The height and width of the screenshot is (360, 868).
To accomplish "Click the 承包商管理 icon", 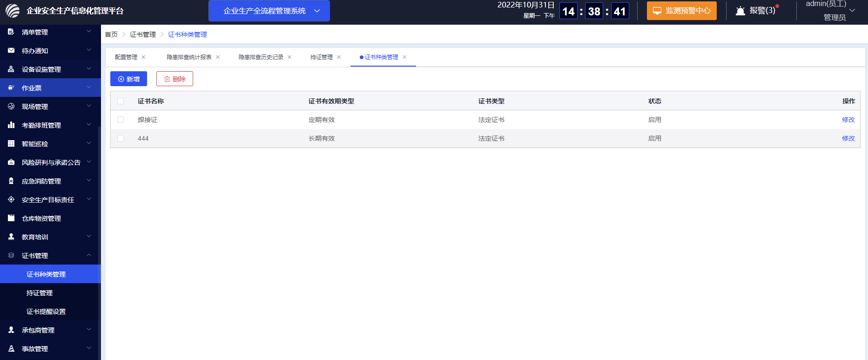I will click(x=11, y=330).
